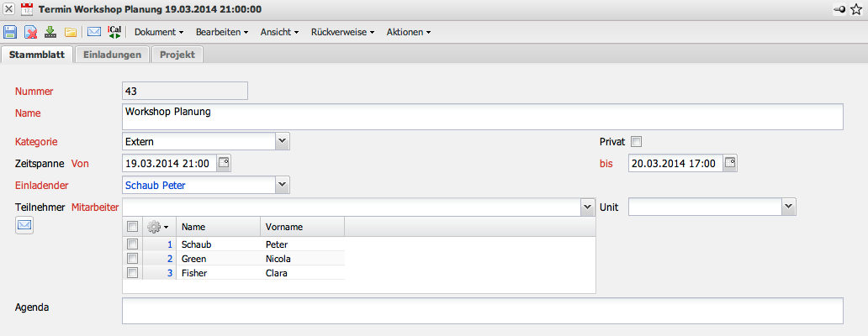This screenshot has height=336, width=868.
Task: Mark as favorite with the star icon
Action: pos(856,9)
